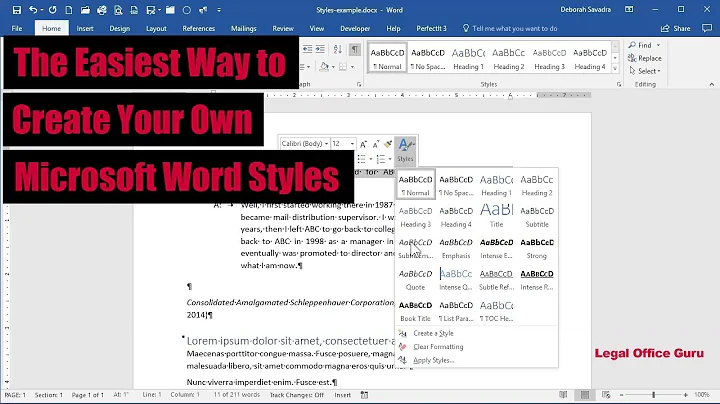Open the Undo history dropdown arrow
720x404 pixels.
(41, 10)
